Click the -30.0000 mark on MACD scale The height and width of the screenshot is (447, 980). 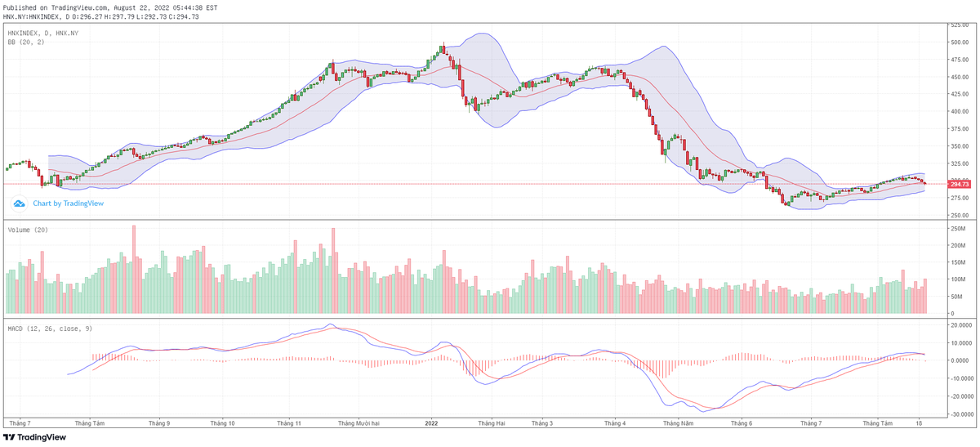click(x=960, y=413)
